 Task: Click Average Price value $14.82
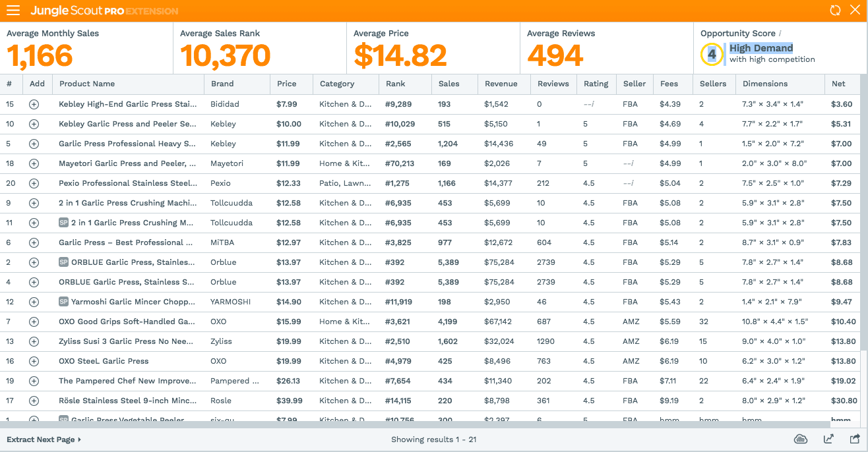coord(400,56)
